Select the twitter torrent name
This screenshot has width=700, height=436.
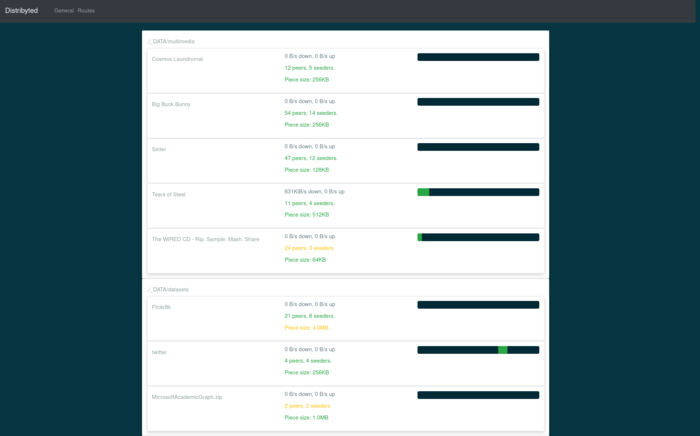point(159,352)
